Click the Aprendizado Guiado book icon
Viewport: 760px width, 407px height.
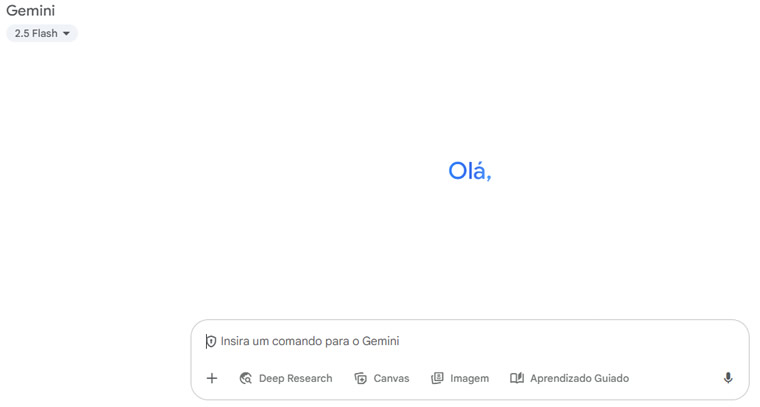point(517,378)
